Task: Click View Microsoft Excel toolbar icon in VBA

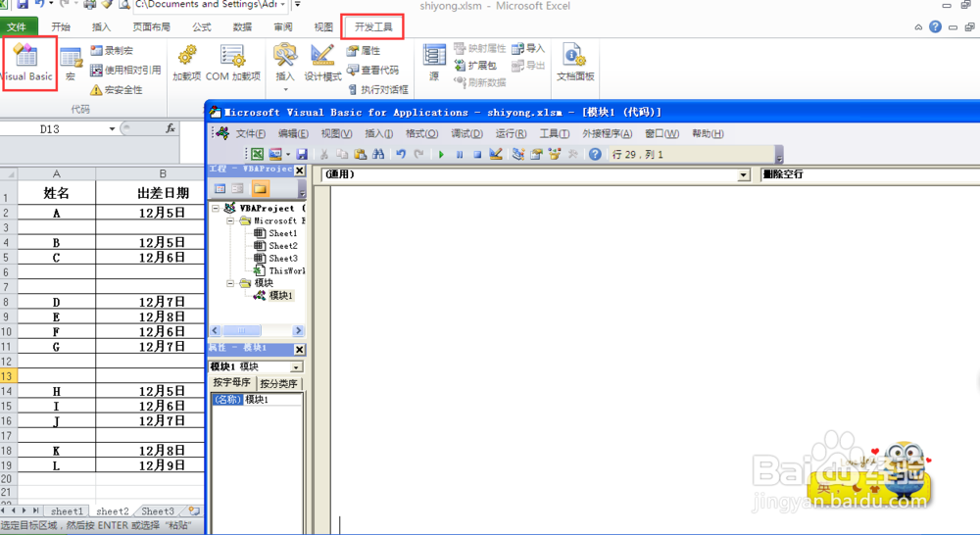Action: [x=257, y=154]
